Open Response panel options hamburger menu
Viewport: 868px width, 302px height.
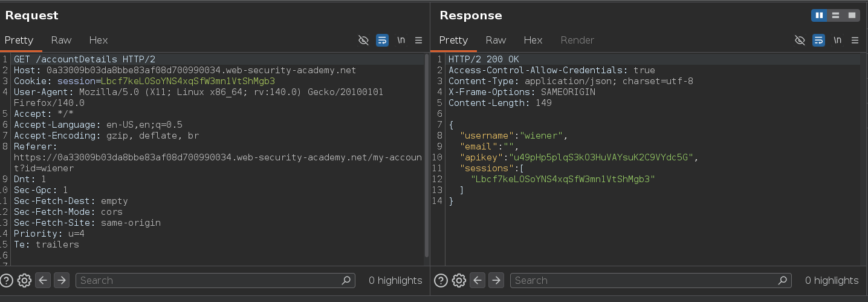pos(855,40)
